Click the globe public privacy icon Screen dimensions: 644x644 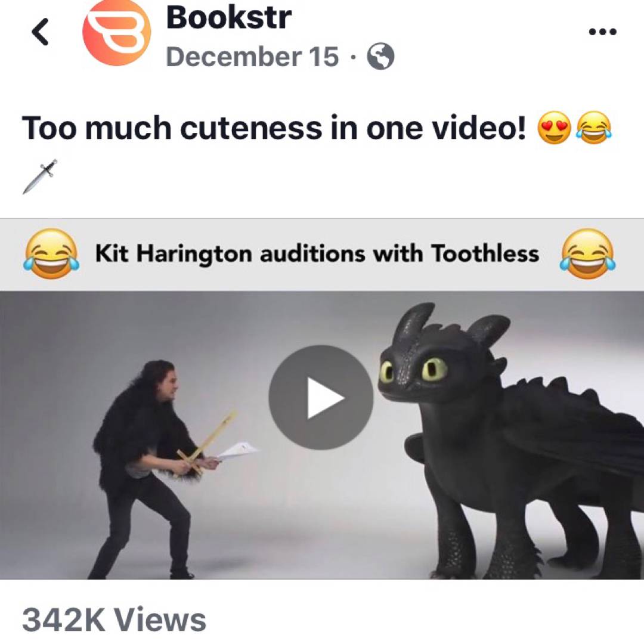[x=380, y=56]
